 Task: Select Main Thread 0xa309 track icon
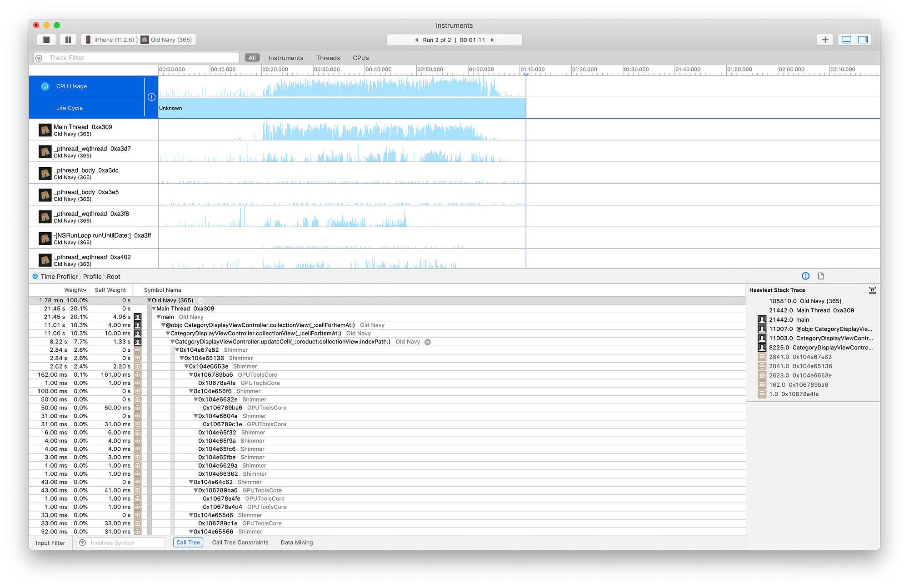45,130
